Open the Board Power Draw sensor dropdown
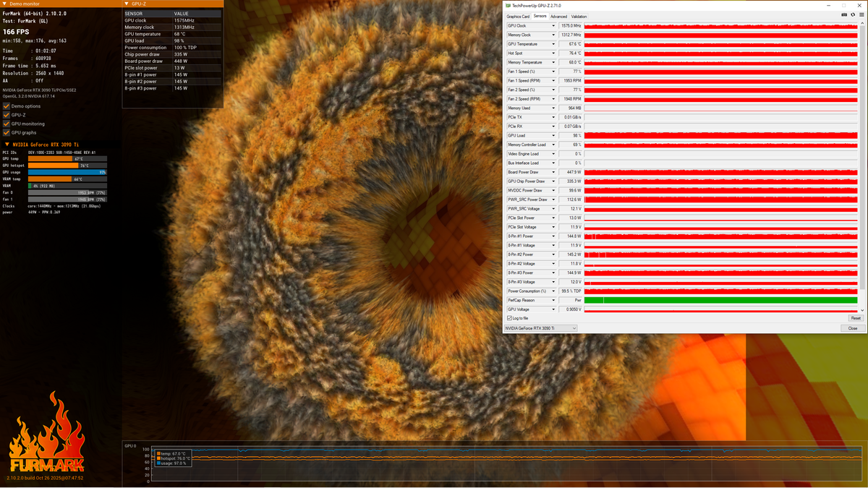 coord(553,172)
